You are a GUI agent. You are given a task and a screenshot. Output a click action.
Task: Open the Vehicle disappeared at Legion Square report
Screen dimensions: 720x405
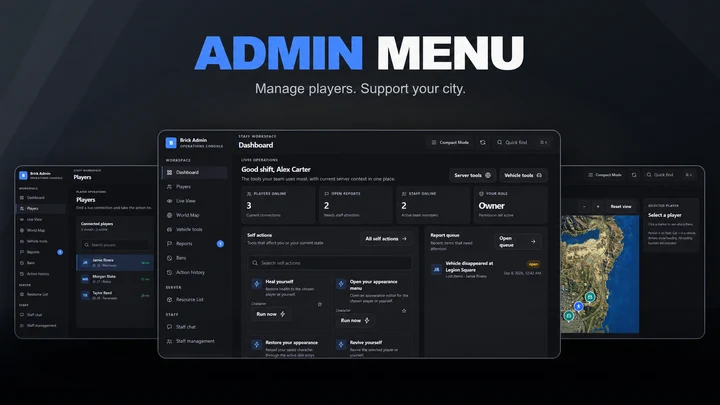(x=486, y=270)
